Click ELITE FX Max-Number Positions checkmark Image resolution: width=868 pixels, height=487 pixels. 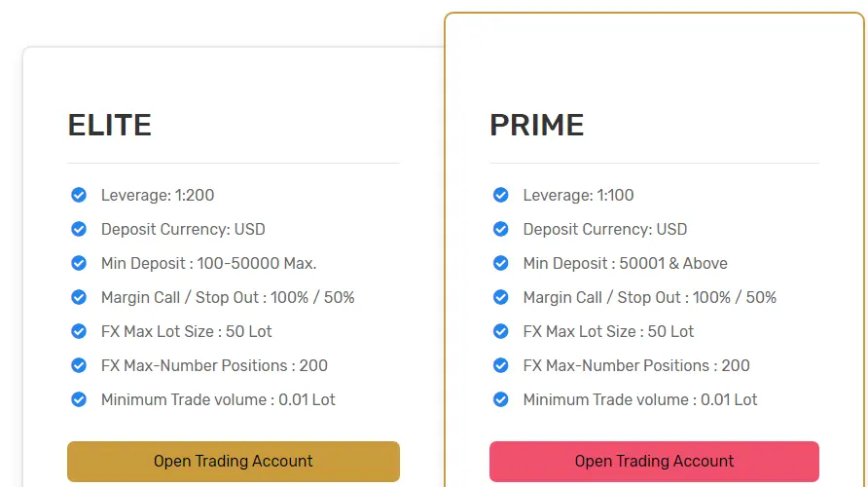[79, 365]
